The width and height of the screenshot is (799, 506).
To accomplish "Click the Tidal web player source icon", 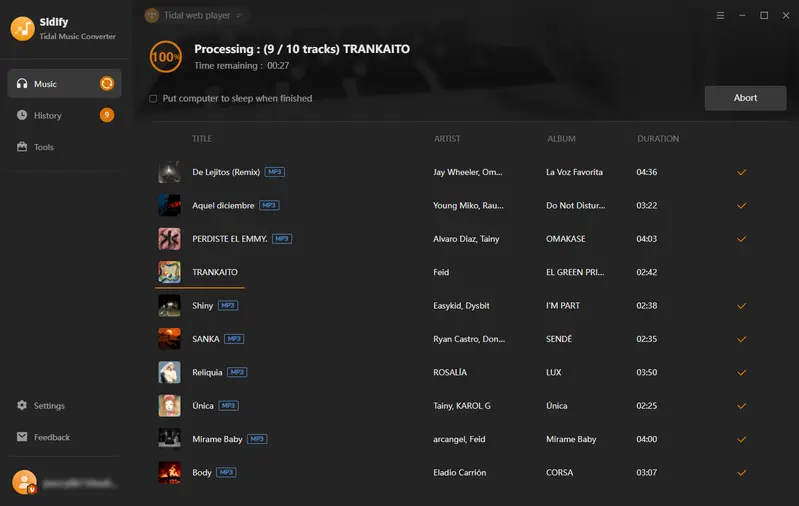I will 152,16.
